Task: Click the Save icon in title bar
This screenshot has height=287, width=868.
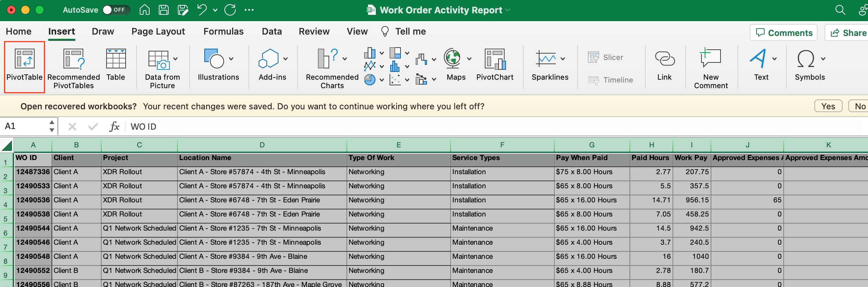Action: pyautogui.click(x=164, y=10)
